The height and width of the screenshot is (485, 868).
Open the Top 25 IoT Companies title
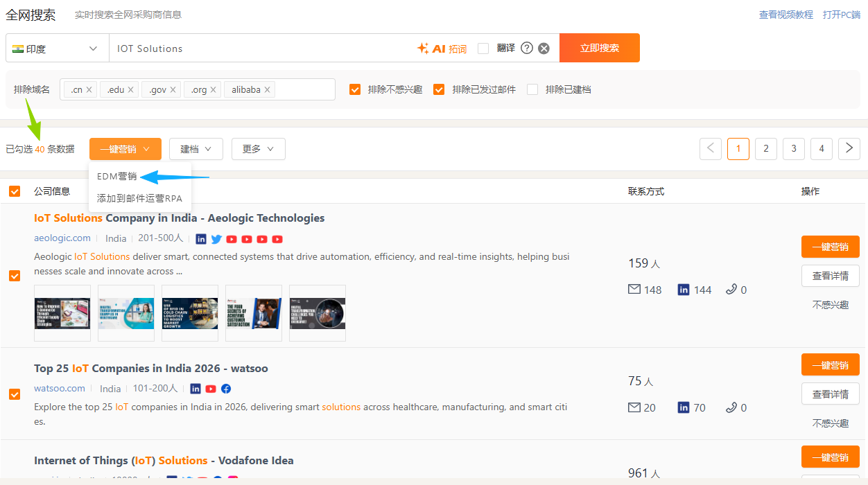150,368
